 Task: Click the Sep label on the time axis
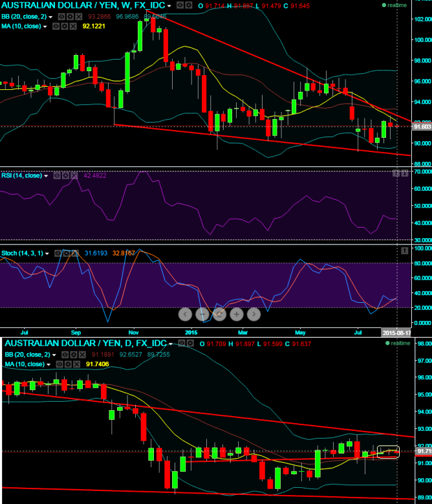point(76,333)
